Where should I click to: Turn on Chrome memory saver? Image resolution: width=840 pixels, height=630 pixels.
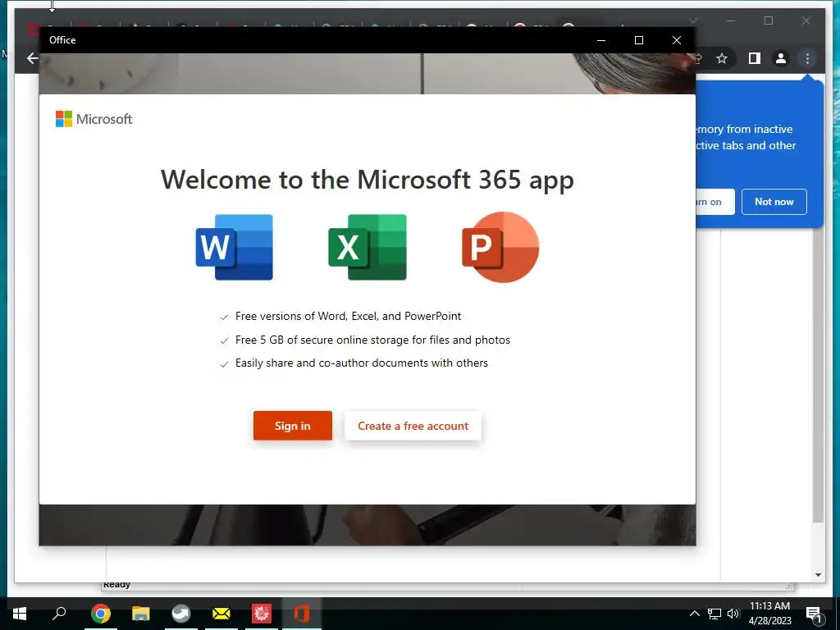tap(714, 202)
